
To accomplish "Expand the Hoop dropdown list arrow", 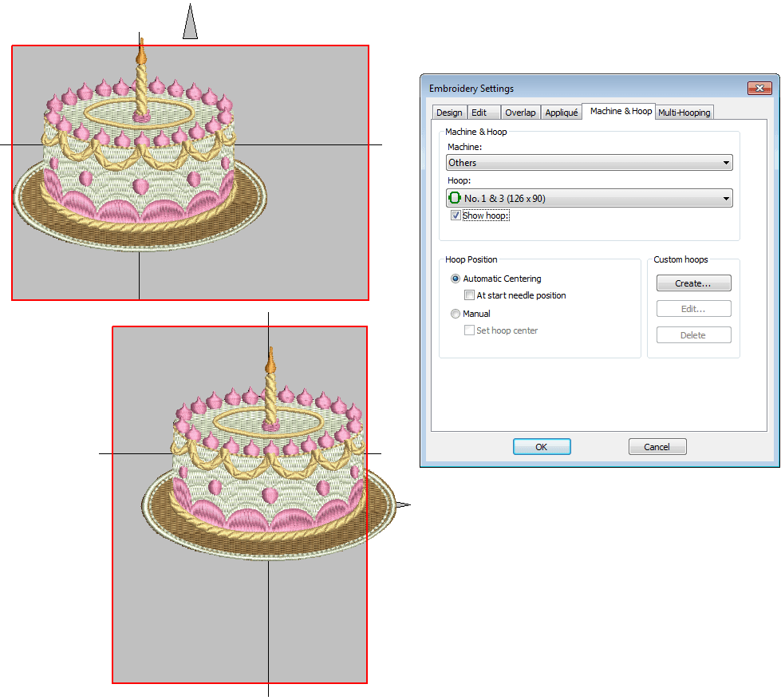I will pos(725,199).
